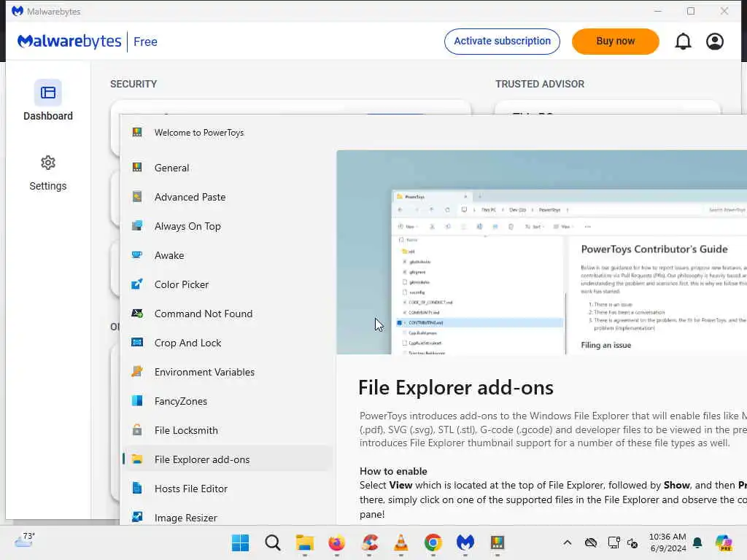Click the Activate subscription button
Image resolution: width=747 pixels, height=560 pixels.
tap(502, 42)
